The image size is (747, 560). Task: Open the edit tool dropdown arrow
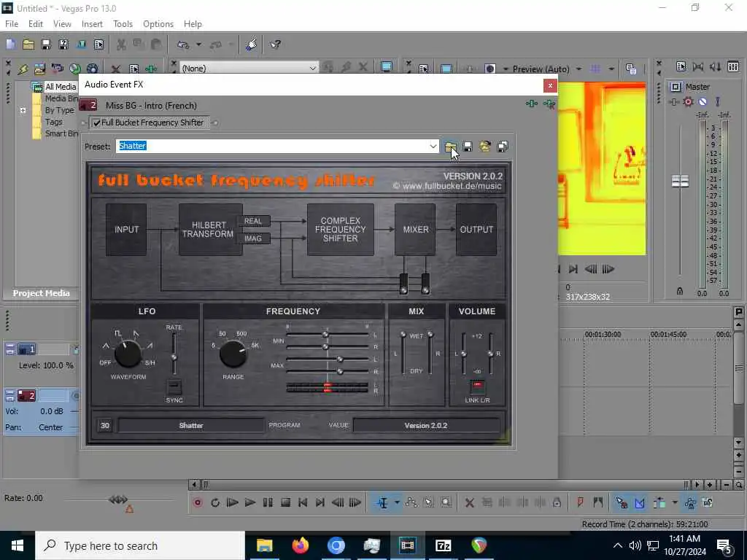pos(396,502)
